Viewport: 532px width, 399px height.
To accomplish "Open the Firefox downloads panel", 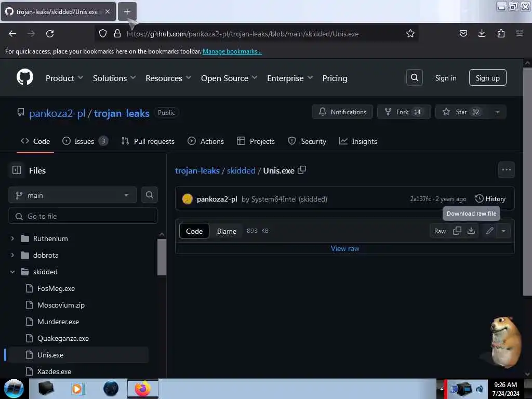I will pos(482,33).
